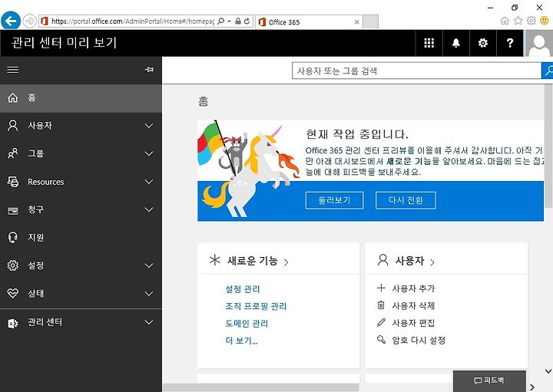Click the browser address bar URL

[133, 21]
